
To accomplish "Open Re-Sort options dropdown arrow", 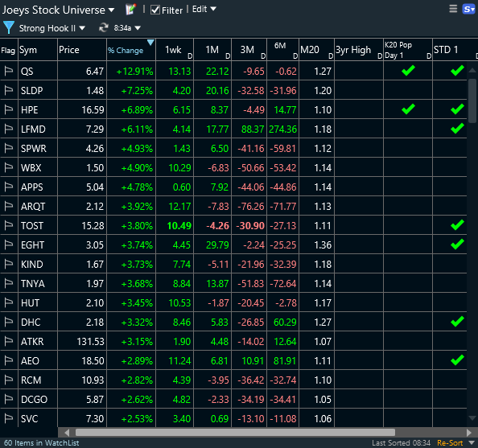I will point(472,442).
